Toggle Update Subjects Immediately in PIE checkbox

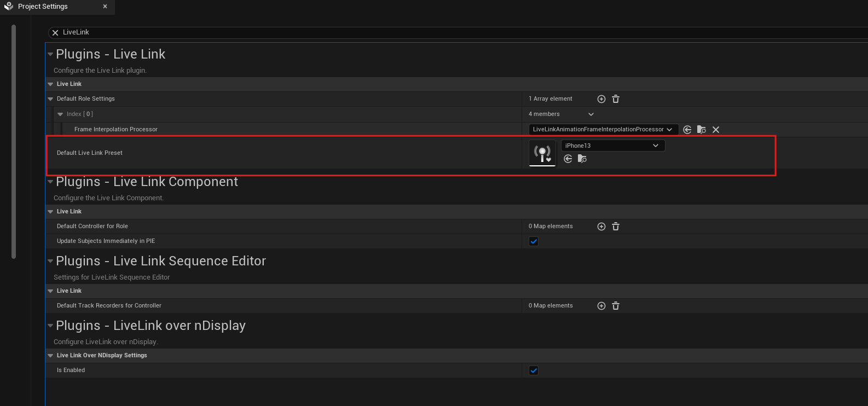(534, 241)
